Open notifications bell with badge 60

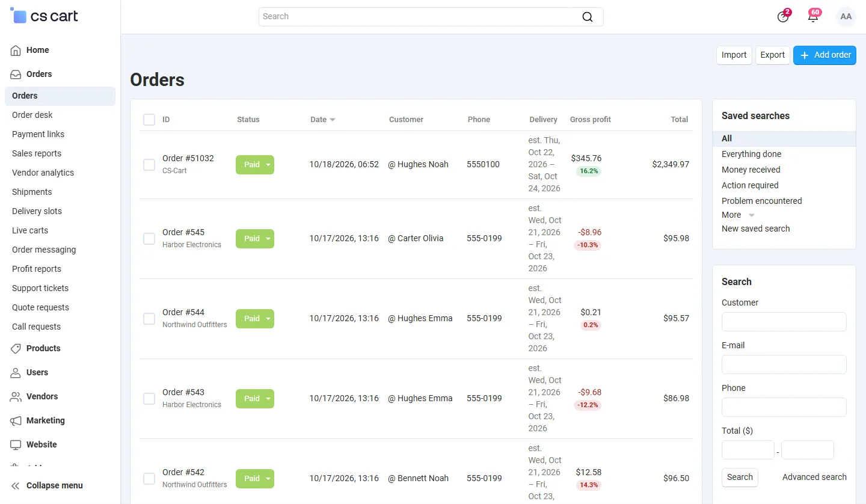click(813, 16)
